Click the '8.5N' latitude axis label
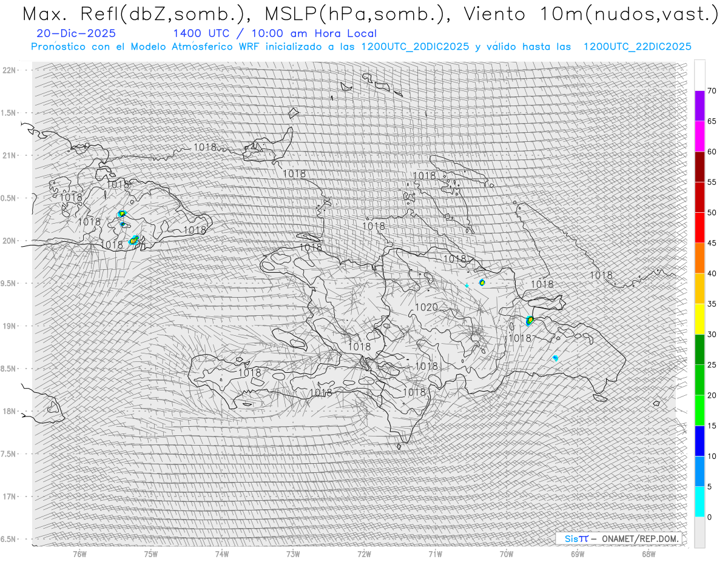 coord(9,369)
